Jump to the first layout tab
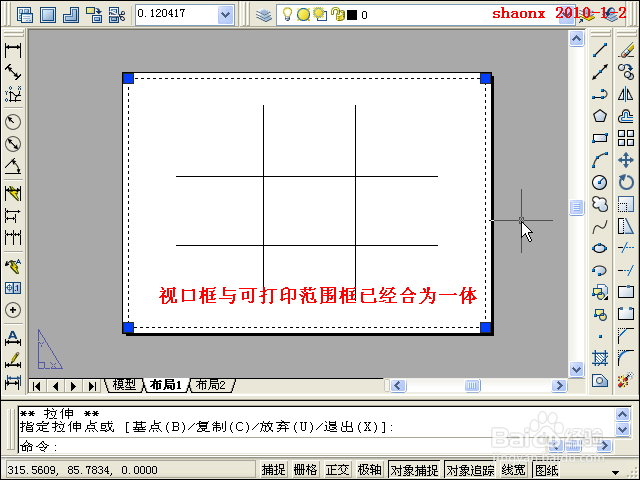Image resolution: width=640 pixels, height=480 pixels. click(37, 386)
